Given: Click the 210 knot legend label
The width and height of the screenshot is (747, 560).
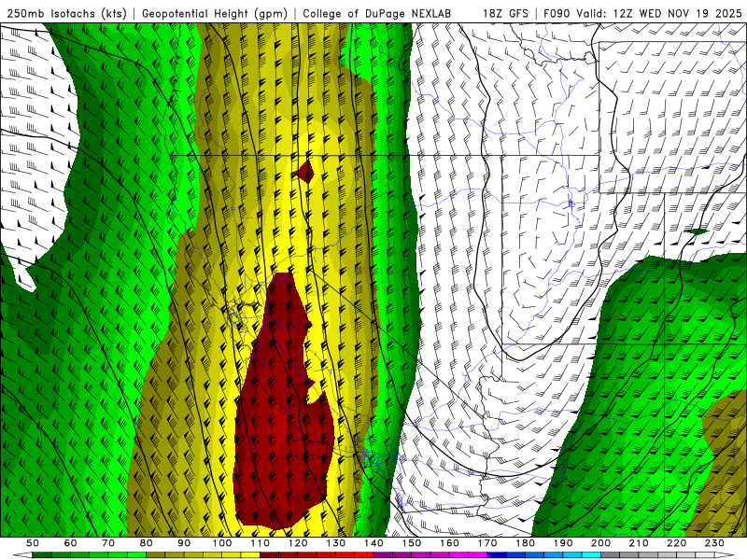Looking at the screenshot, I should click(640, 543).
